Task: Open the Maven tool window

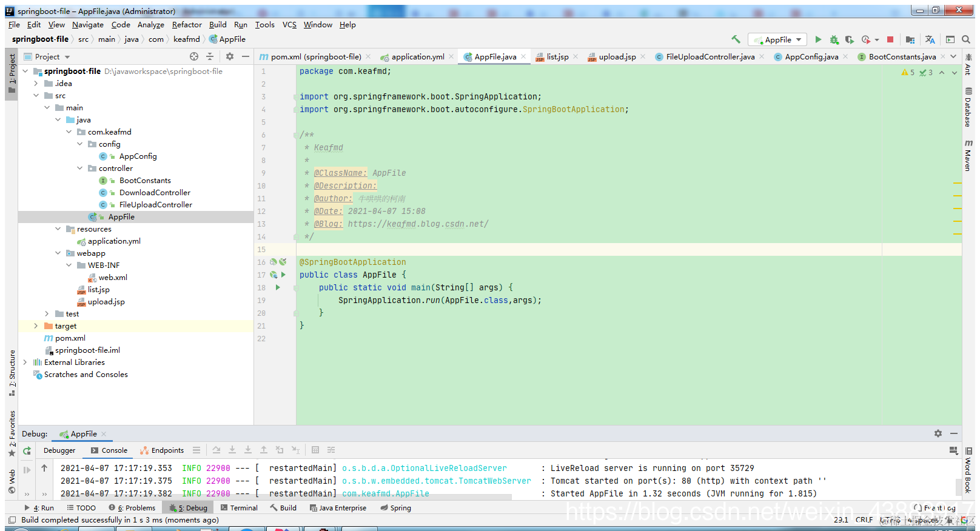Action: point(968,155)
